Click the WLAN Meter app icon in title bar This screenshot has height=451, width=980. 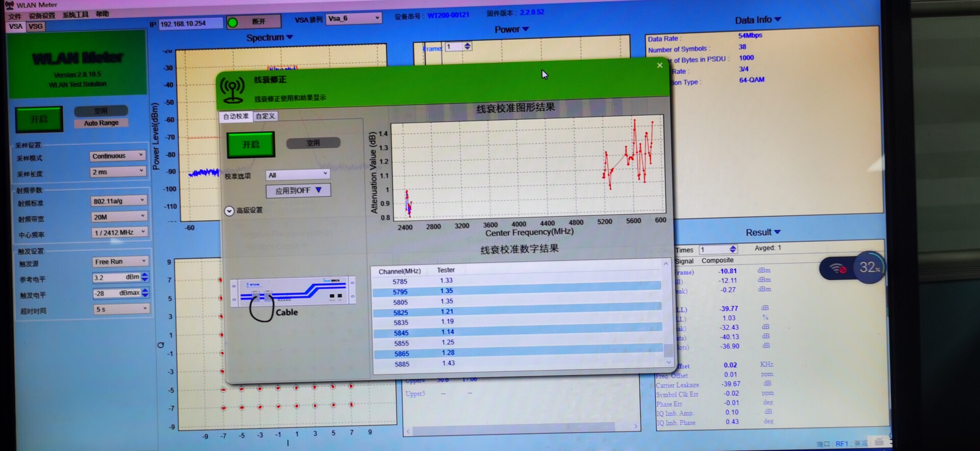tap(10, 5)
